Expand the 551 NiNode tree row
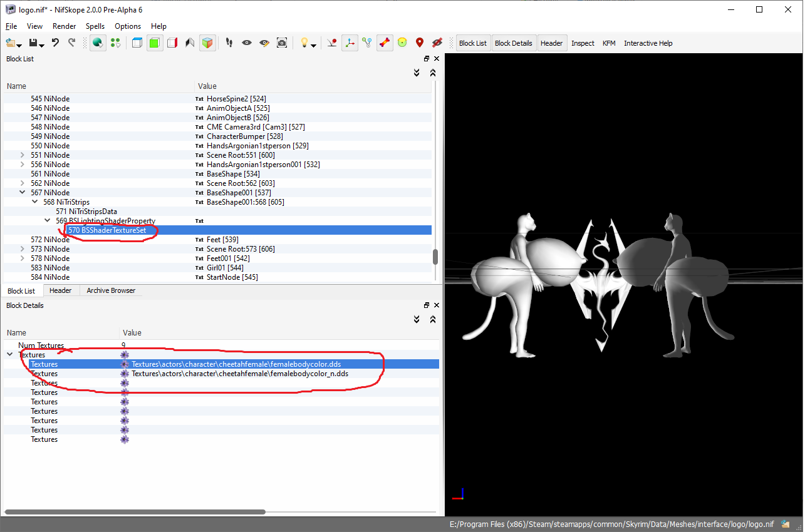The image size is (810, 532). 23,155
